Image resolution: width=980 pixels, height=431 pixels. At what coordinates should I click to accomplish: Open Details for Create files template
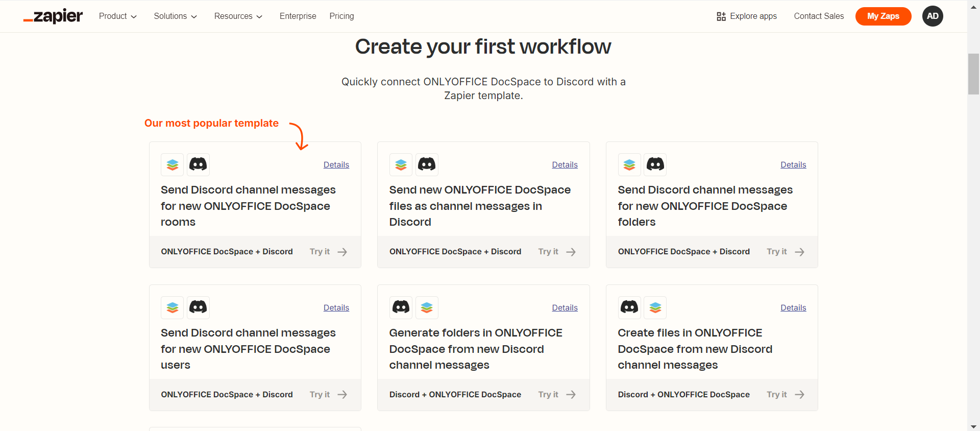click(x=793, y=308)
